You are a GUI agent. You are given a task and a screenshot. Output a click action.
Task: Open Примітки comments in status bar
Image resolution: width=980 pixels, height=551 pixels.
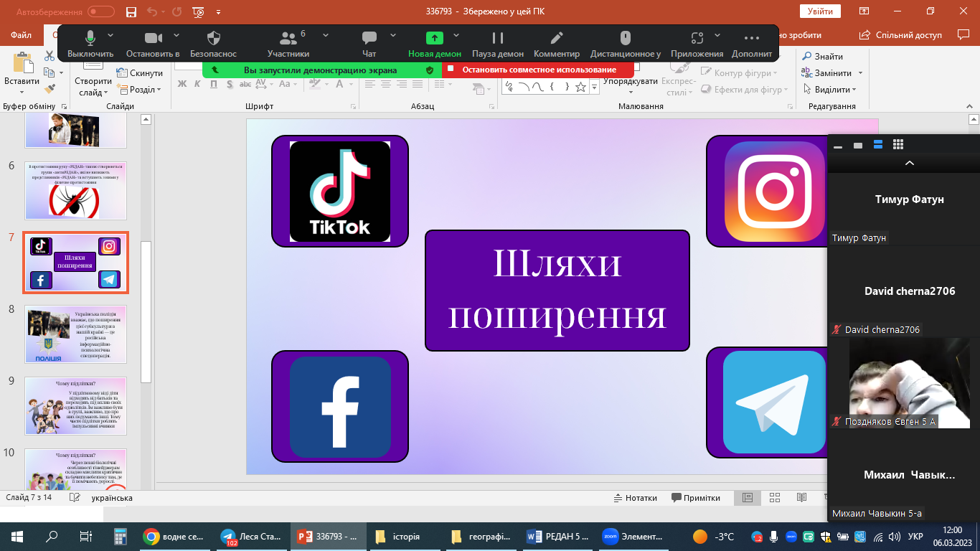click(x=696, y=498)
